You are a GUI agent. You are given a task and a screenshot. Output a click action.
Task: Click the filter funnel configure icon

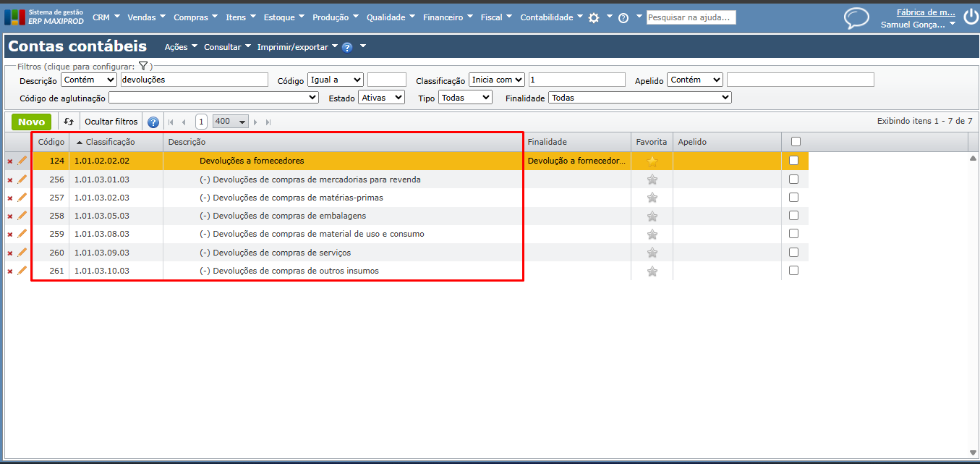coord(143,66)
